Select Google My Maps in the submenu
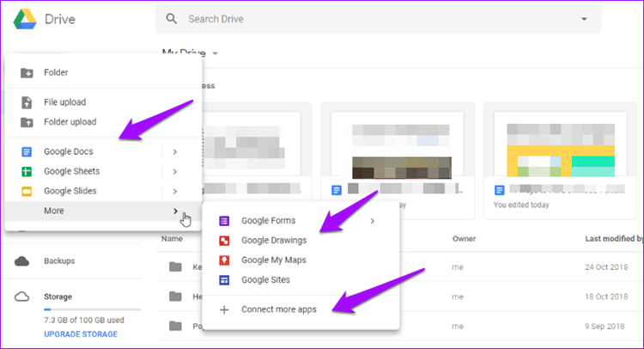The height and width of the screenshot is (349, 644). [301, 260]
